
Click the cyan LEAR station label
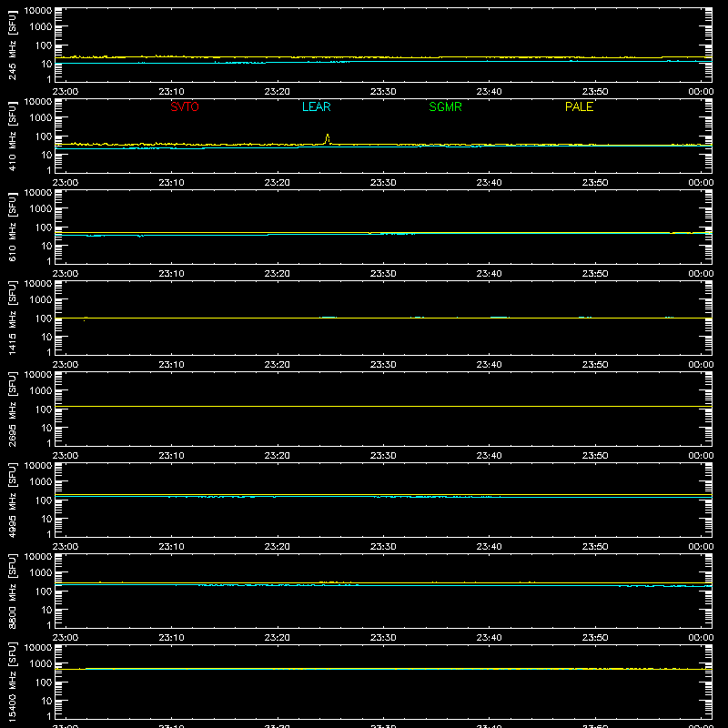(x=316, y=106)
